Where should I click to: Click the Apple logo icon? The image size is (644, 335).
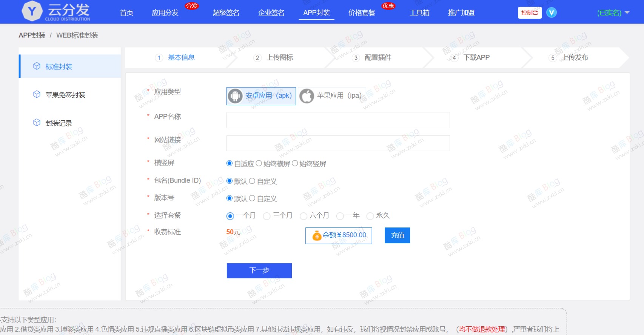point(307,96)
